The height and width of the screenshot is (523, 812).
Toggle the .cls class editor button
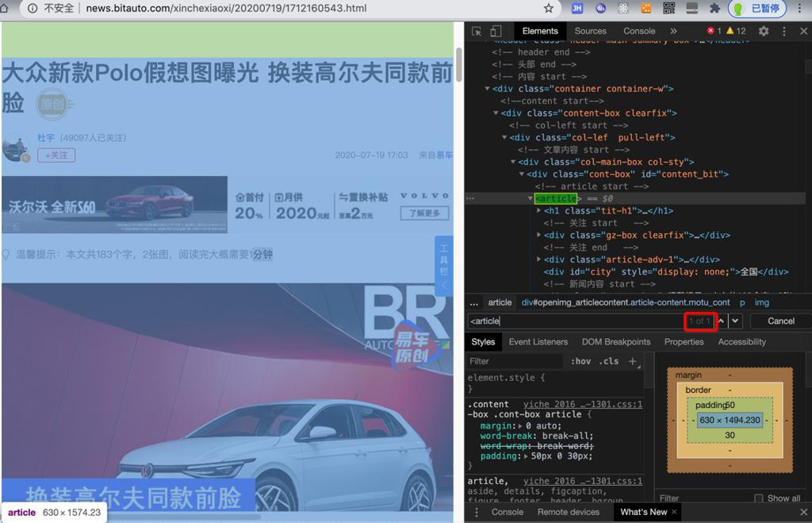[608, 361]
